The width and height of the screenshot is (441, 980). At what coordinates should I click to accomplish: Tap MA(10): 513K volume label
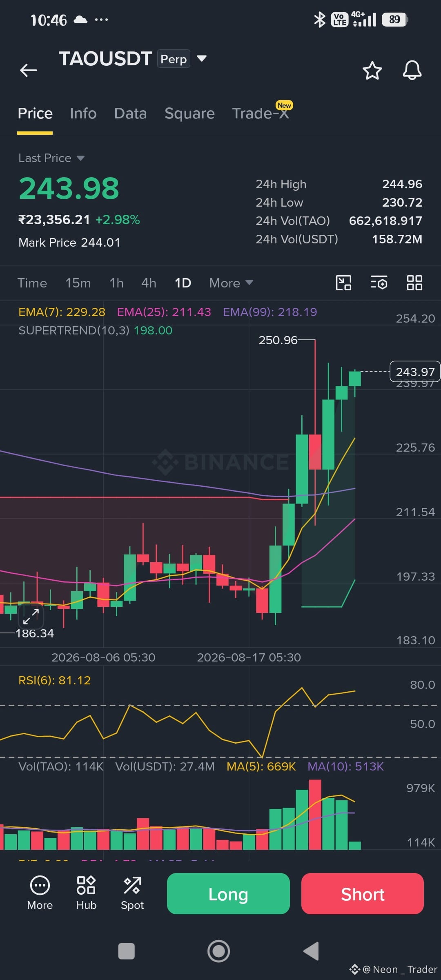(345, 766)
